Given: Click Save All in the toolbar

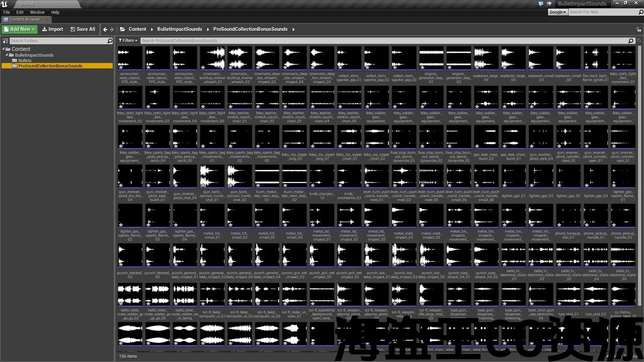Looking at the screenshot, I should (83, 29).
